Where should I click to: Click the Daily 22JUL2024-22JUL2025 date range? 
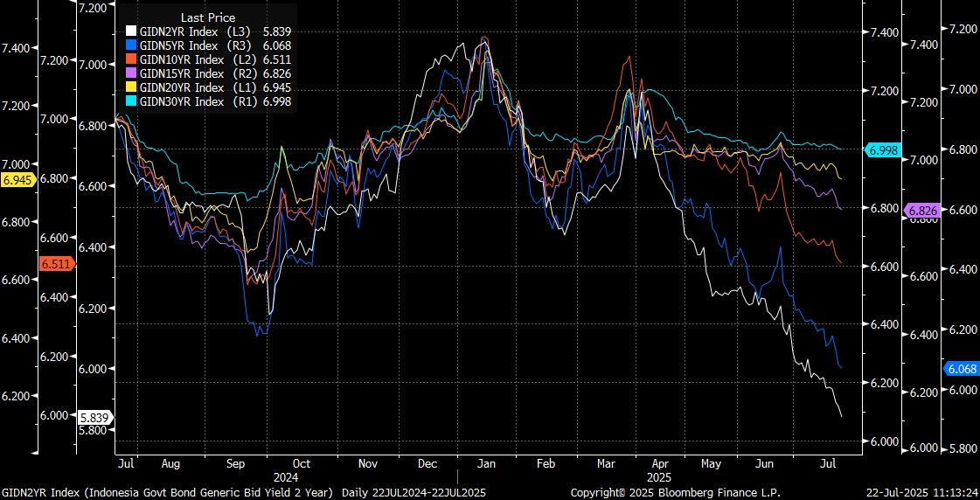[x=413, y=493]
